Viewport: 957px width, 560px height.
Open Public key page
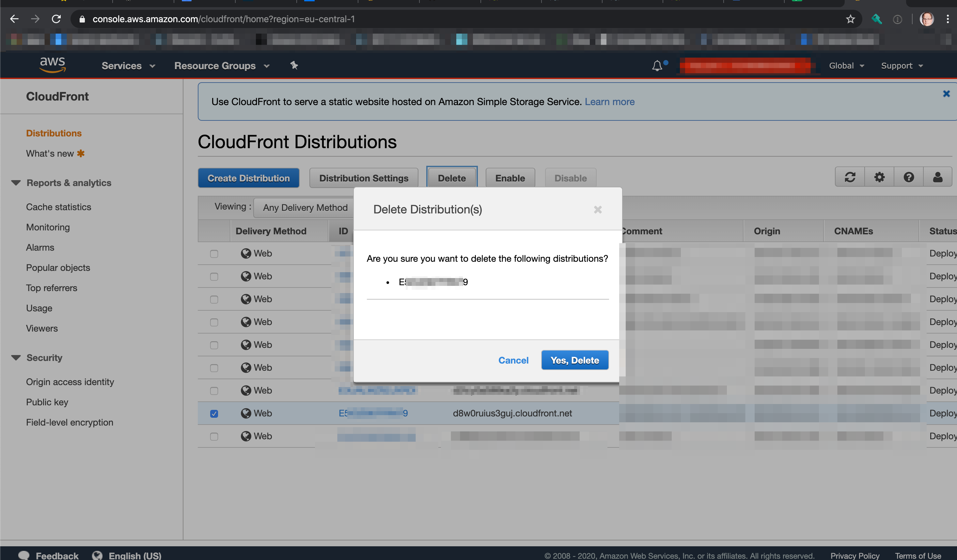[47, 402]
